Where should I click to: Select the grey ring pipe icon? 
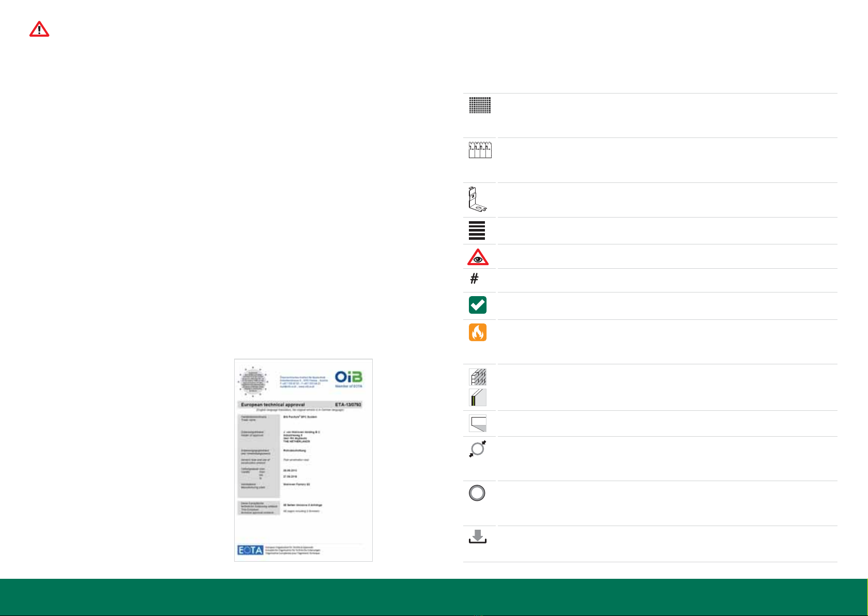477,493
